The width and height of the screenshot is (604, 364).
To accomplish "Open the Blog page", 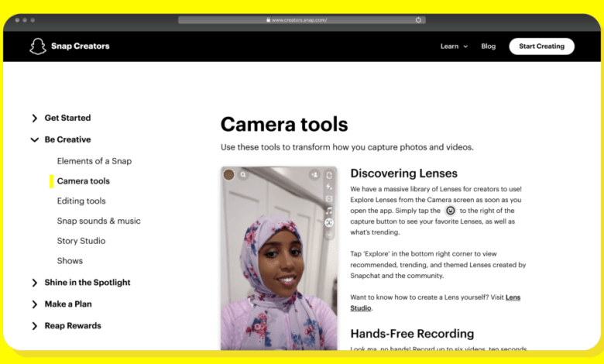I will point(488,46).
